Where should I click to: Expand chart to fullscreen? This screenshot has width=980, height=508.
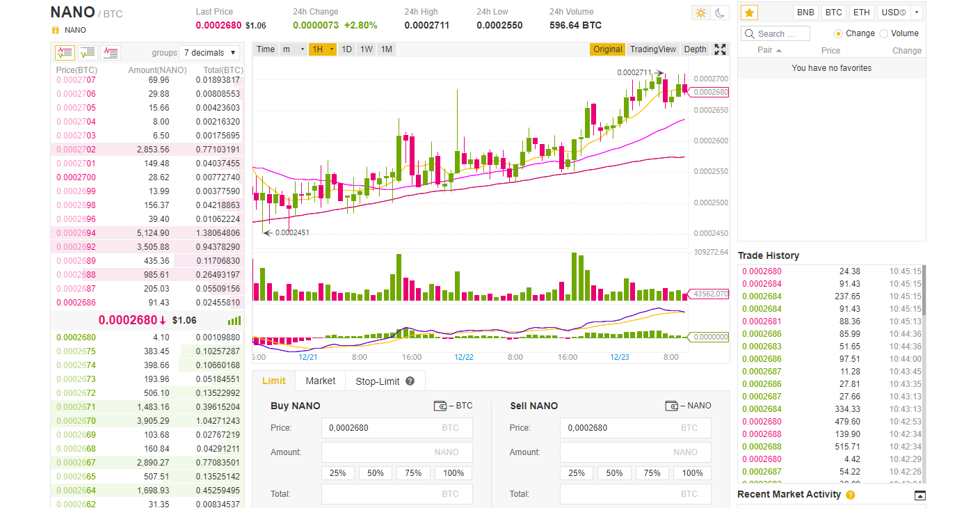click(721, 49)
